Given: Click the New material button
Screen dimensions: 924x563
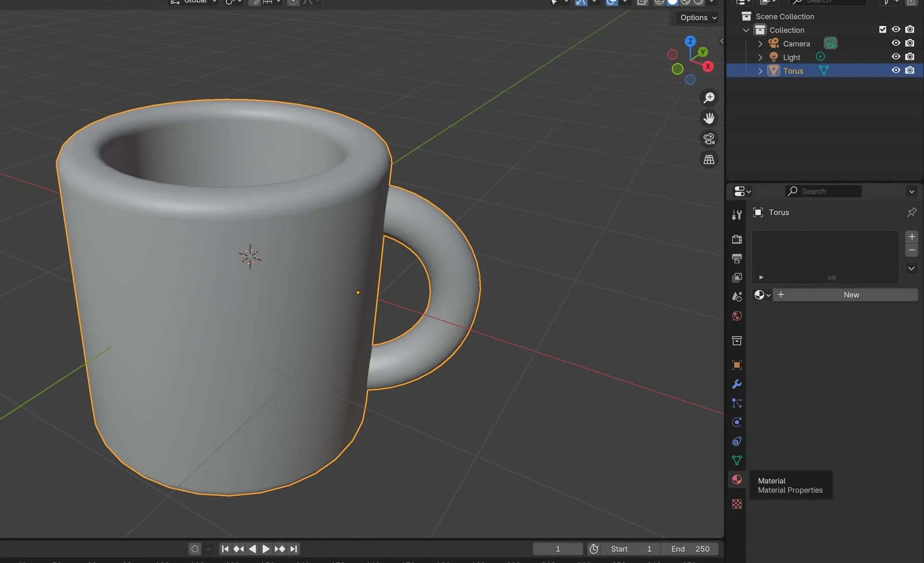Looking at the screenshot, I should [851, 295].
